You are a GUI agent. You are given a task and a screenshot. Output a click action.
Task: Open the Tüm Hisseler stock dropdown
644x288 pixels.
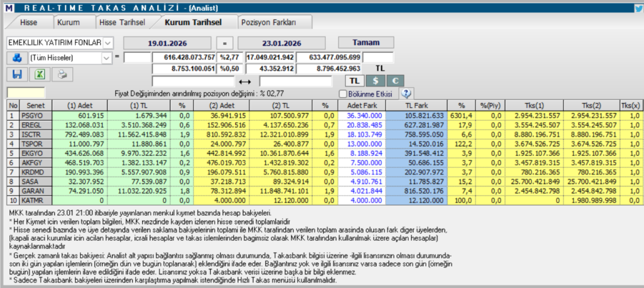coord(106,58)
